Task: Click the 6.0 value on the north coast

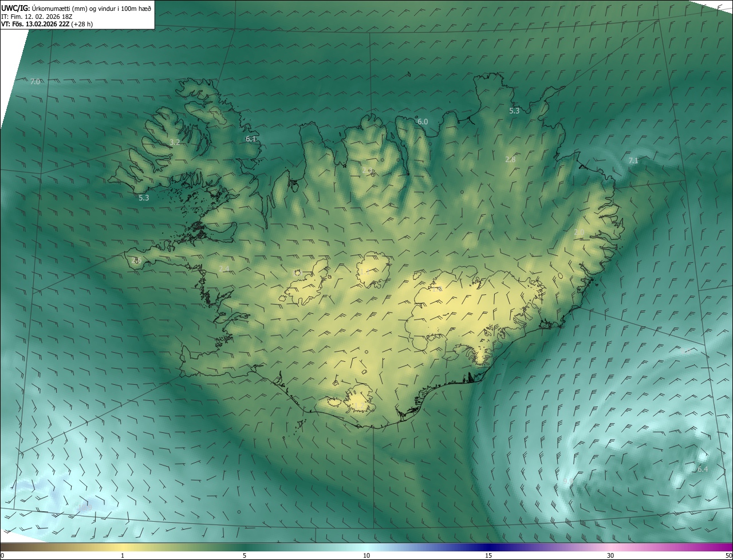Action: coord(423,122)
